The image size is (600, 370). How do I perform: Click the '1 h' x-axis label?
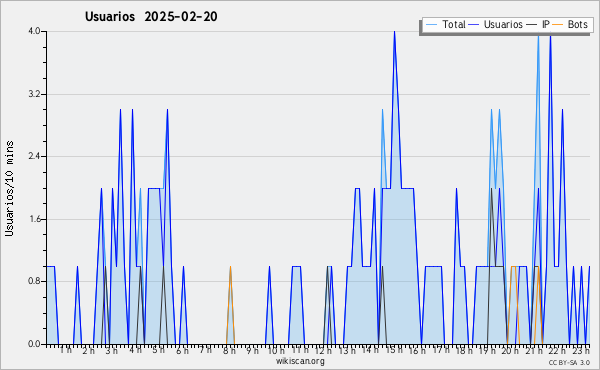pyautogui.click(x=65, y=350)
